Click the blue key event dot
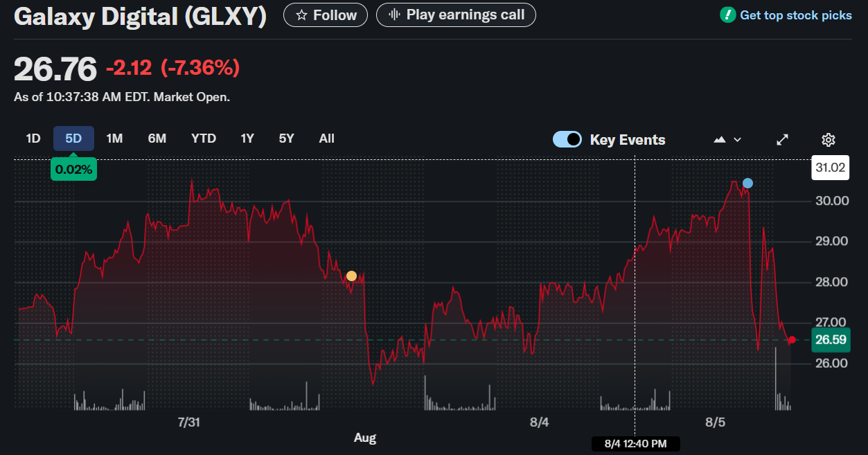 (747, 184)
